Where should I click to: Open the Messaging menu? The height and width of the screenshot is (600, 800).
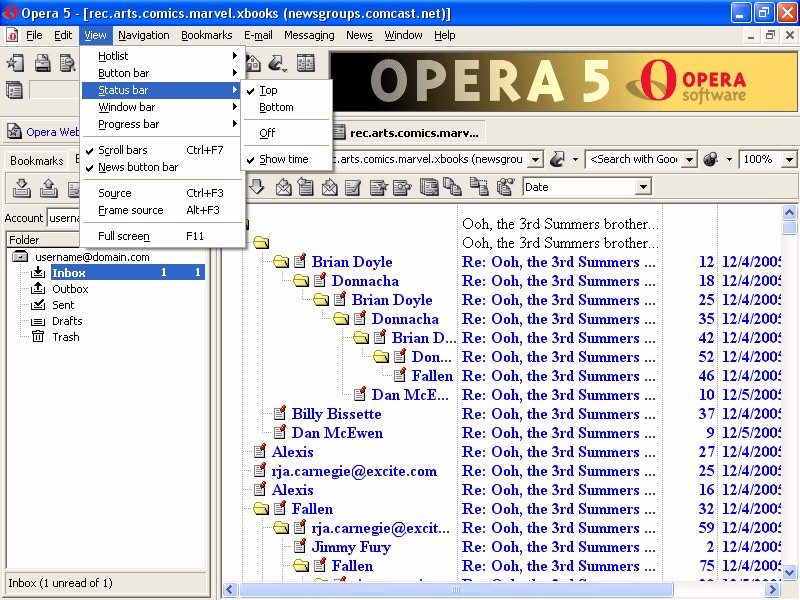coord(309,35)
